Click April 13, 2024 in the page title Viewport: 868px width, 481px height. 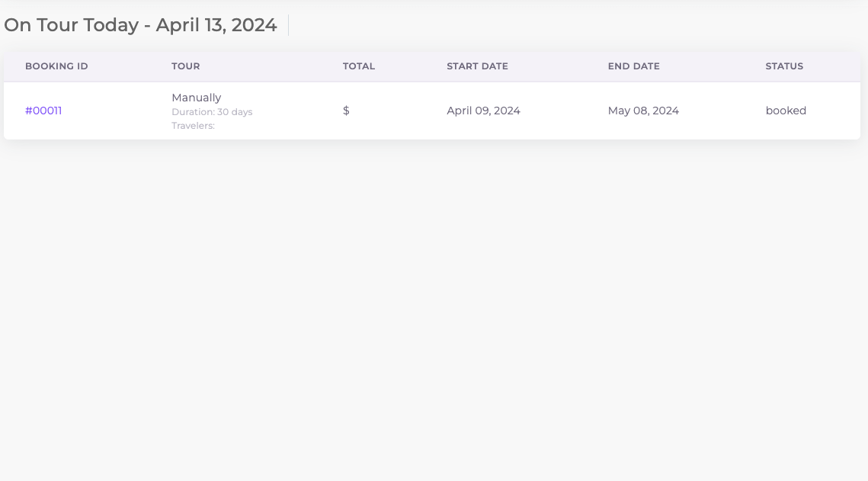point(216,25)
